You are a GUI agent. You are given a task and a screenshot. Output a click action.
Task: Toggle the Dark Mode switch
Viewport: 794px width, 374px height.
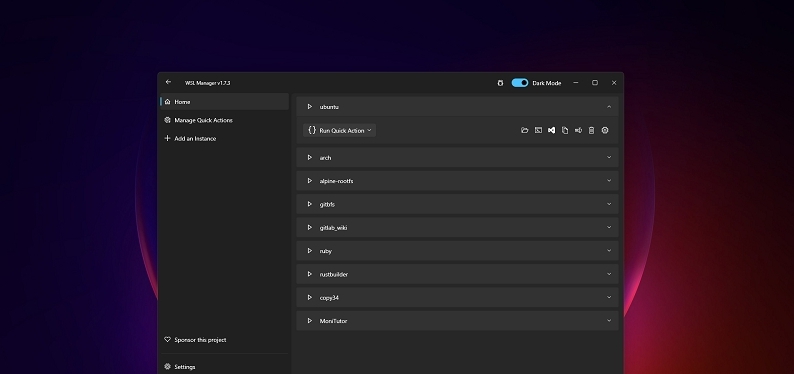click(x=520, y=83)
